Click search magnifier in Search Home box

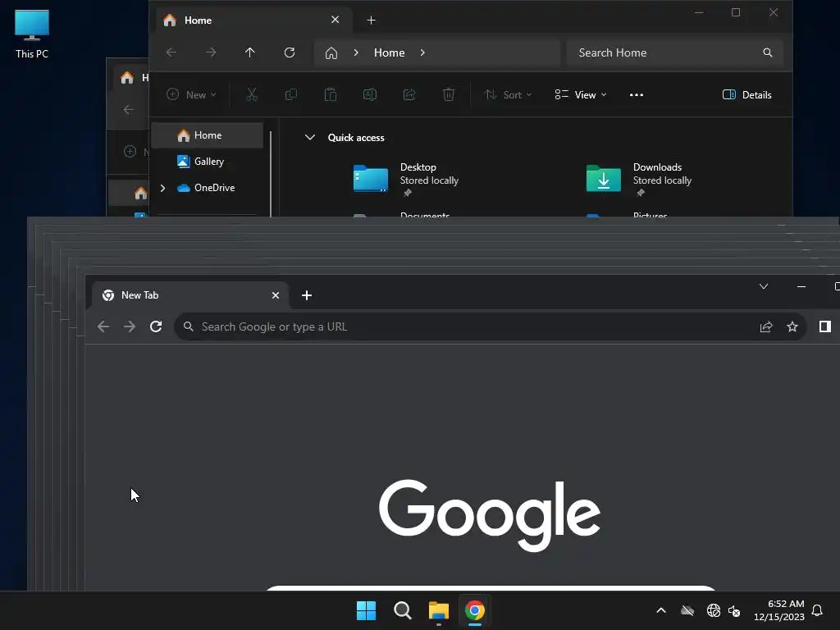(x=767, y=52)
